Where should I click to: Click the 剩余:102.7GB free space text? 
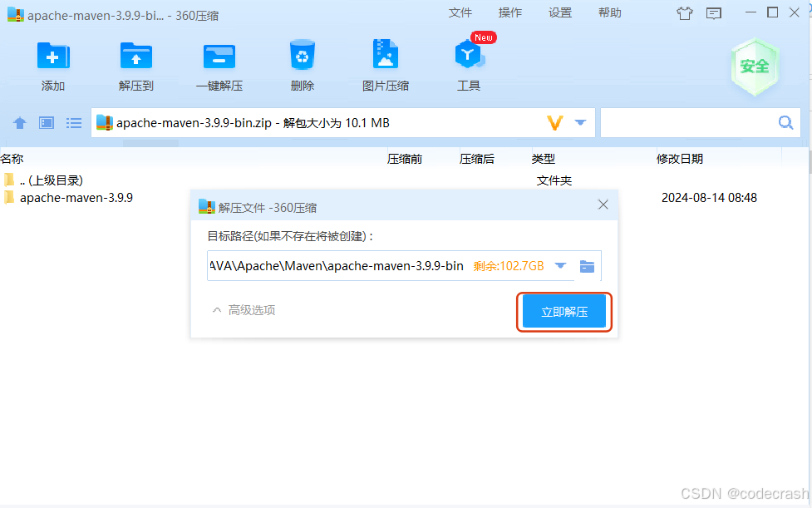point(509,266)
